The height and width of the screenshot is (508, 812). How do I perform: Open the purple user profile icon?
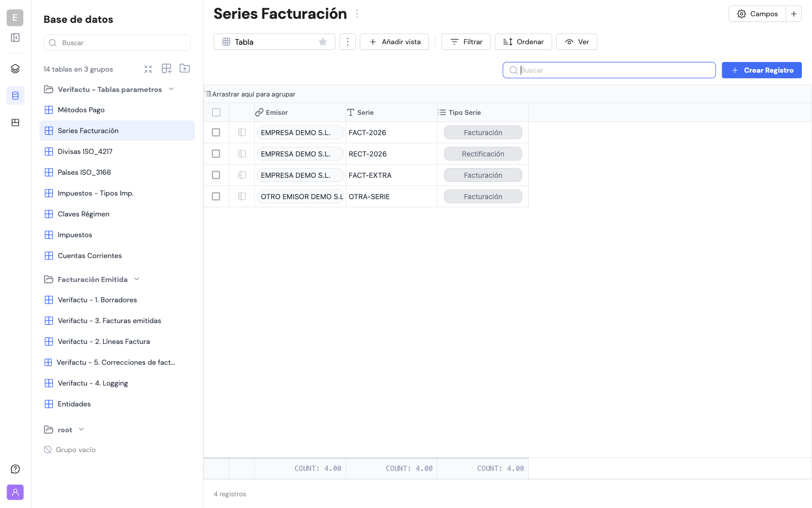pyautogui.click(x=15, y=492)
